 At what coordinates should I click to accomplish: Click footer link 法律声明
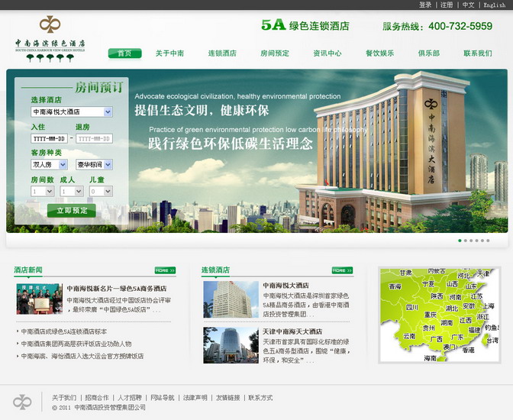click(195, 398)
